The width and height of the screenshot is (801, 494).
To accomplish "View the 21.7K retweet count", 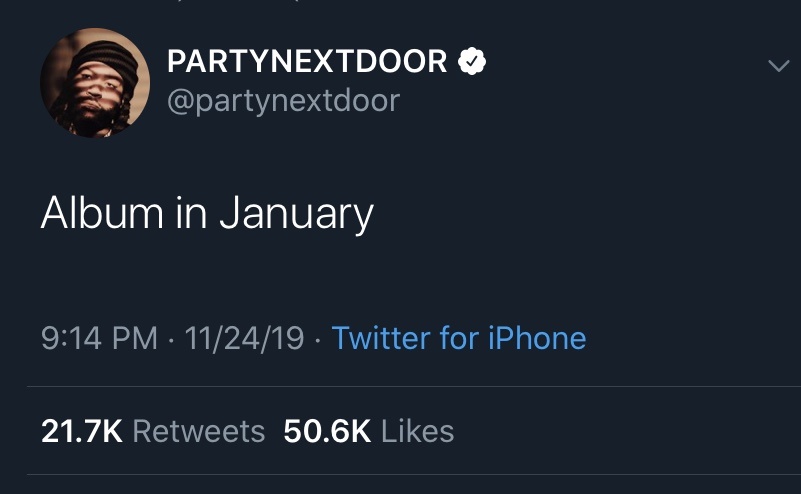I will (82, 431).
